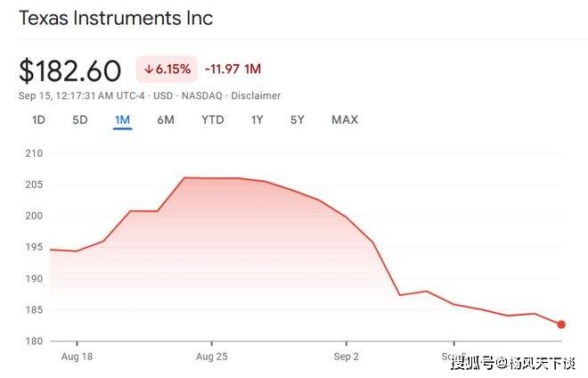
Task: Switch to the 5D range tab
Action: pyautogui.click(x=80, y=119)
